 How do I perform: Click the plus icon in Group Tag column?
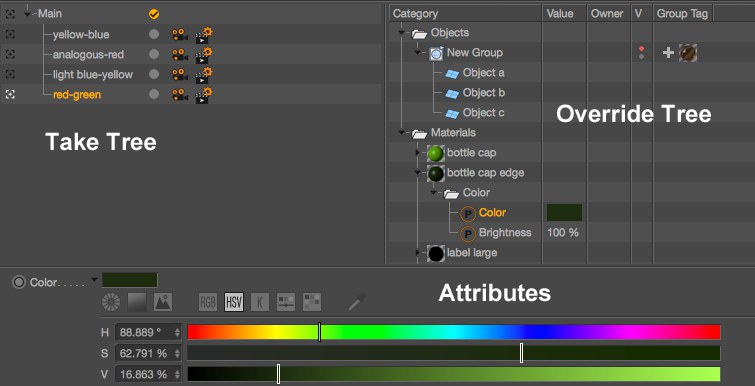click(x=668, y=53)
